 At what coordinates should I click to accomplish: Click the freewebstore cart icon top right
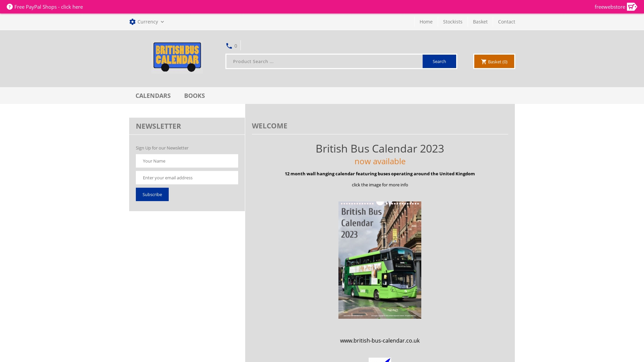pyautogui.click(x=632, y=7)
